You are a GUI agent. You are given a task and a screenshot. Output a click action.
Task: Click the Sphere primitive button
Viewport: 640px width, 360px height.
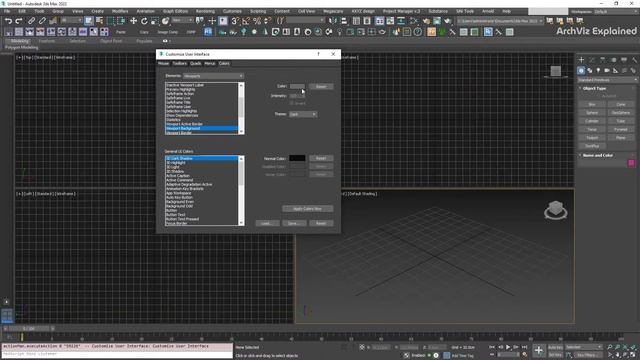click(592, 113)
